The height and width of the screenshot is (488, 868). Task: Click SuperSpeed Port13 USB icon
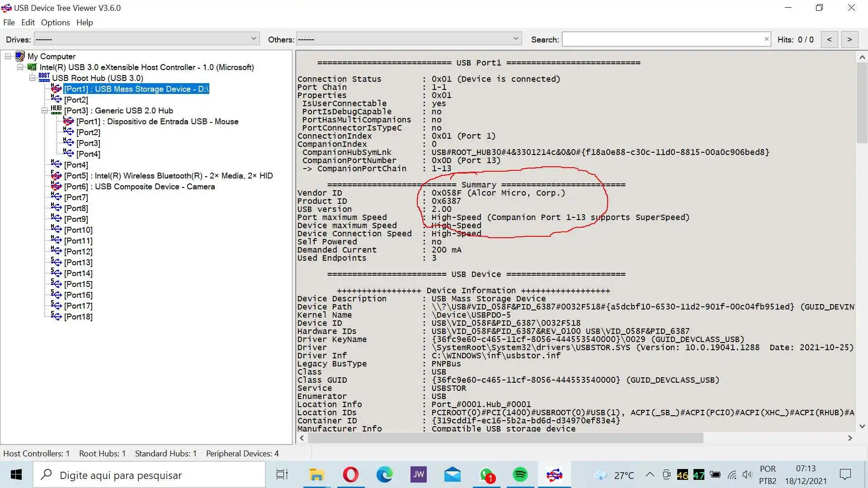pos(56,262)
